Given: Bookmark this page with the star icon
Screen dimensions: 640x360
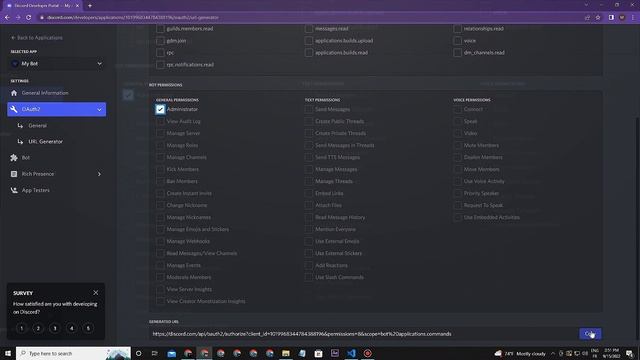Looking at the screenshot, I should 598,18.
